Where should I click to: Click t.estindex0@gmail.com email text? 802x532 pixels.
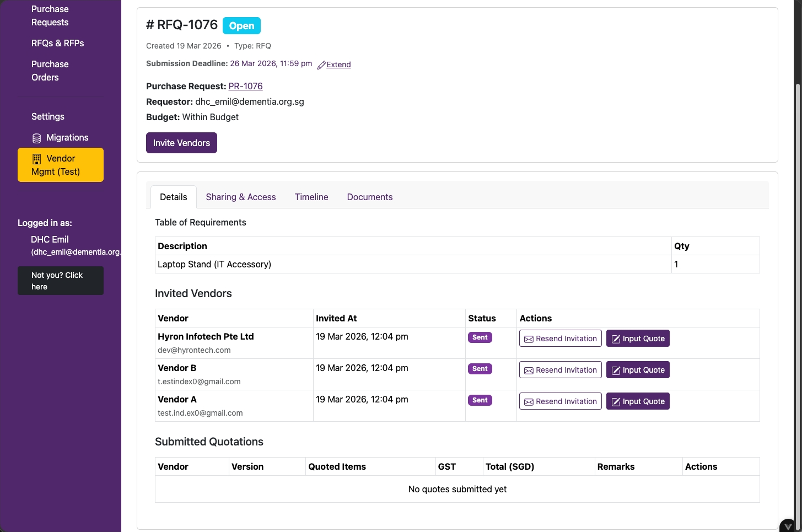pos(199,381)
